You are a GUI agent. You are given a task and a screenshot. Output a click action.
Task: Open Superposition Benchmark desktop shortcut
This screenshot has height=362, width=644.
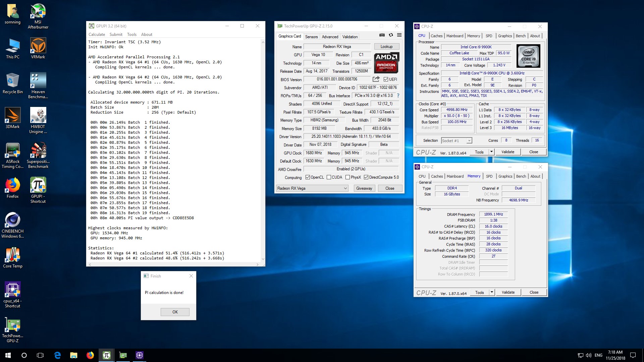(x=38, y=156)
